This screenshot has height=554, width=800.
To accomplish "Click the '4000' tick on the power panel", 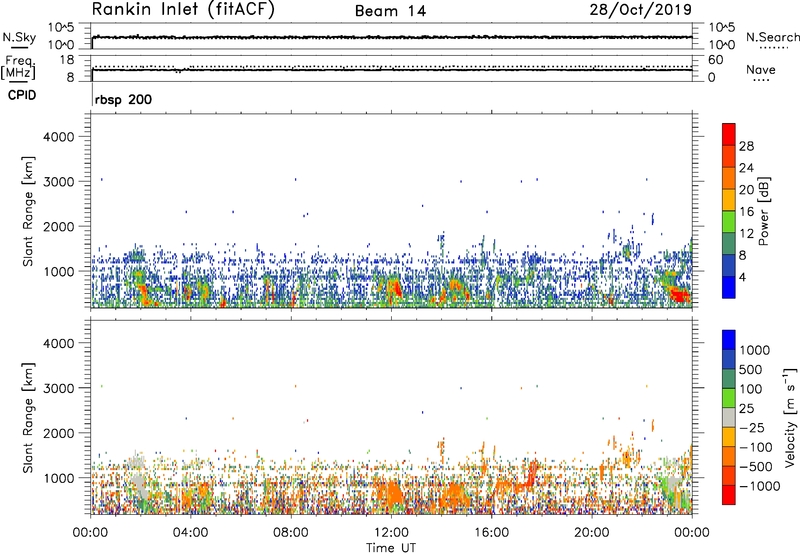I will click(59, 137).
